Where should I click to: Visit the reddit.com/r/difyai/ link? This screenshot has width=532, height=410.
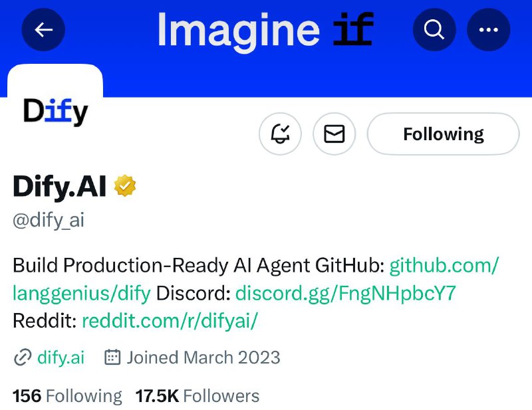(170, 320)
